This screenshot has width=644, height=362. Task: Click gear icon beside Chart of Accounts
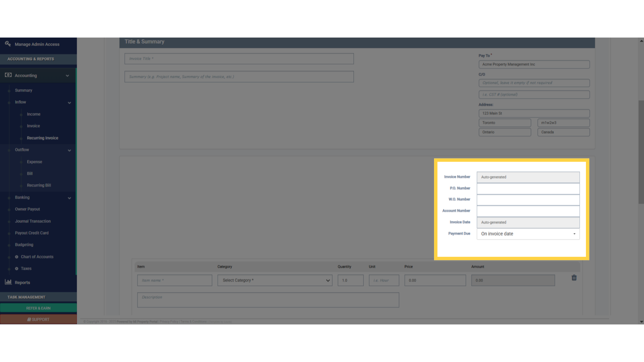pyautogui.click(x=17, y=257)
